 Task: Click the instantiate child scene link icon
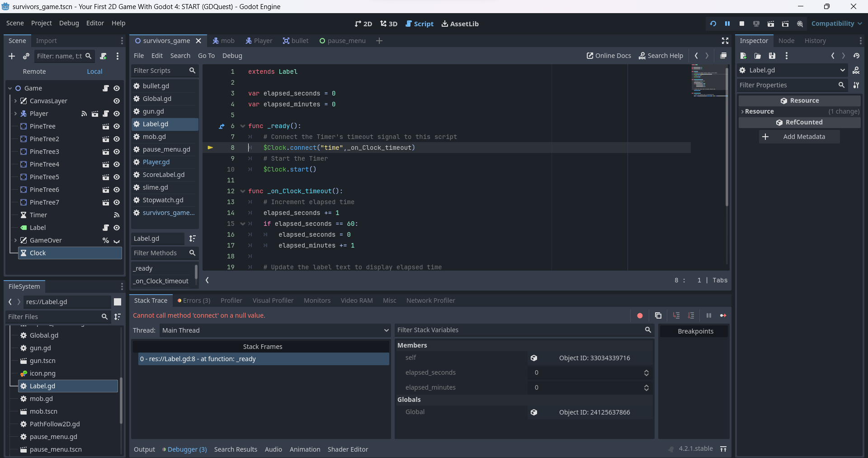(26, 56)
